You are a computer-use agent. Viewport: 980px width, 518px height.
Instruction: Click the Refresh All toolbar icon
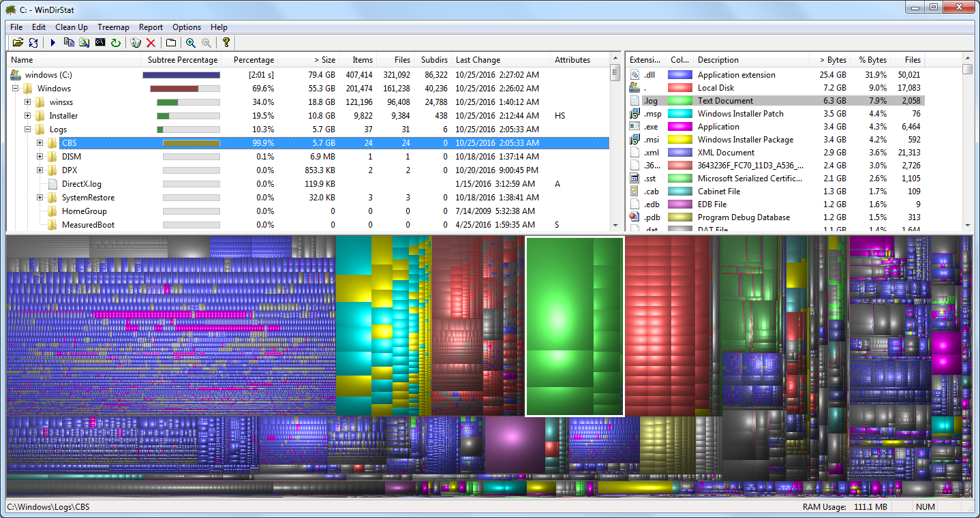click(33, 42)
